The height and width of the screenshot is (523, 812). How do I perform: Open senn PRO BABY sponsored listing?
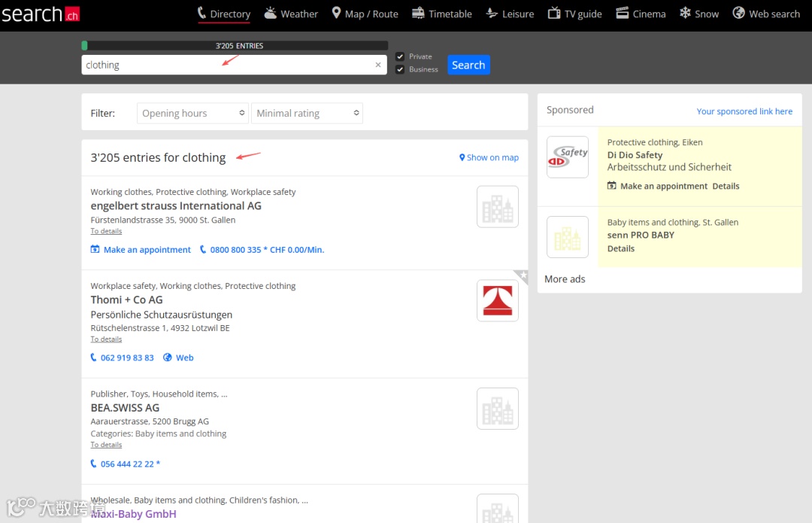click(641, 235)
